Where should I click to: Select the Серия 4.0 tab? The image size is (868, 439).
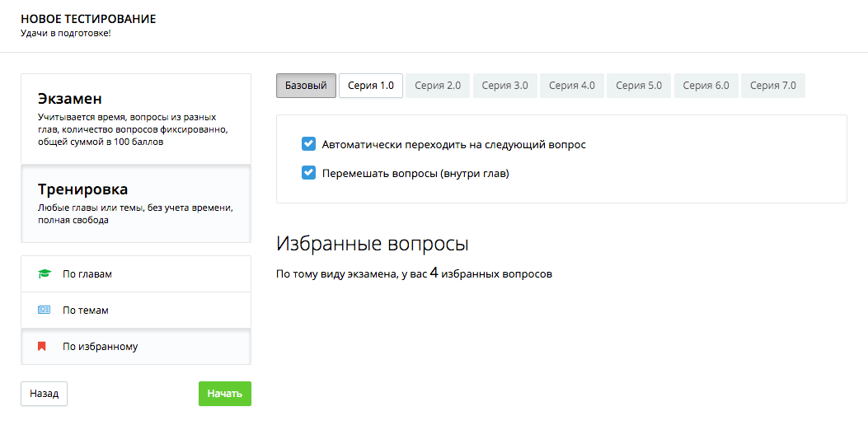pos(571,86)
